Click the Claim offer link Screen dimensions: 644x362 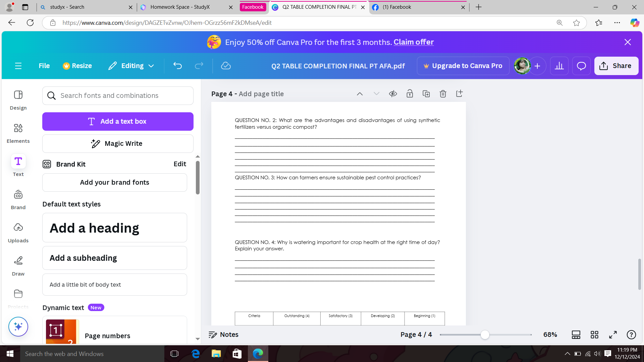point(414,42)
